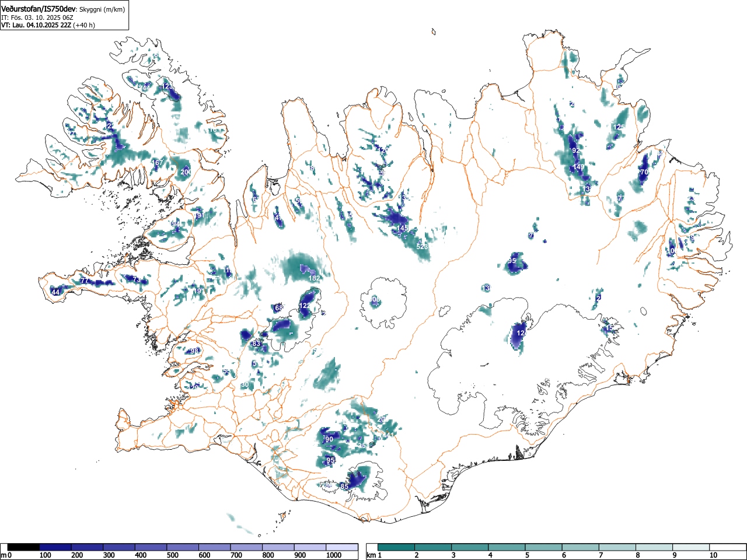Click the palest lavender 1000 m legend swatch
747x560 pixels.
[342, 547]
